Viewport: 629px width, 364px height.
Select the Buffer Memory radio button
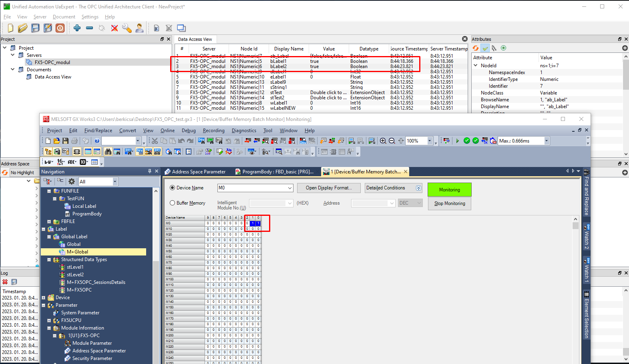[173, 203]
